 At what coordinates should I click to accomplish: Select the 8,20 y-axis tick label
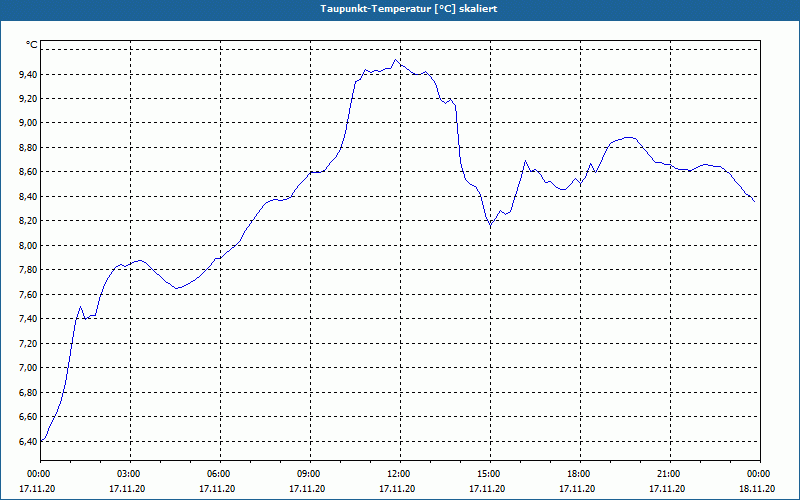[28, 221]
